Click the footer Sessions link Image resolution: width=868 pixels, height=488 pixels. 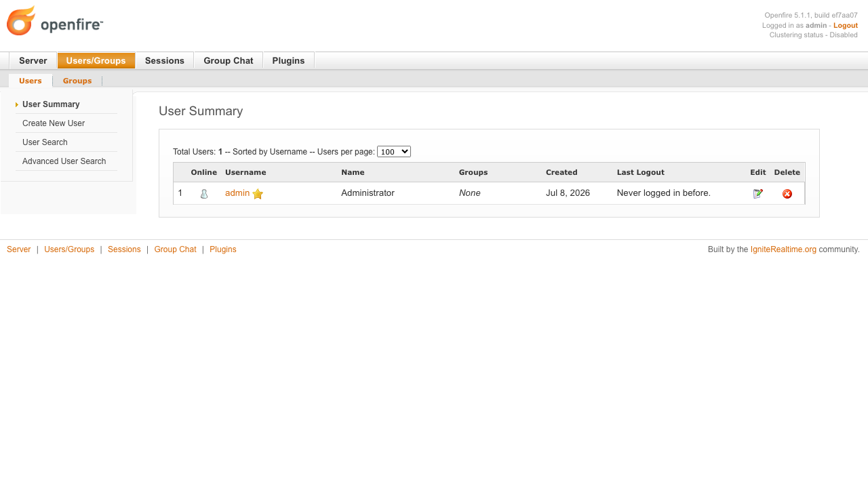coord(124,249)
